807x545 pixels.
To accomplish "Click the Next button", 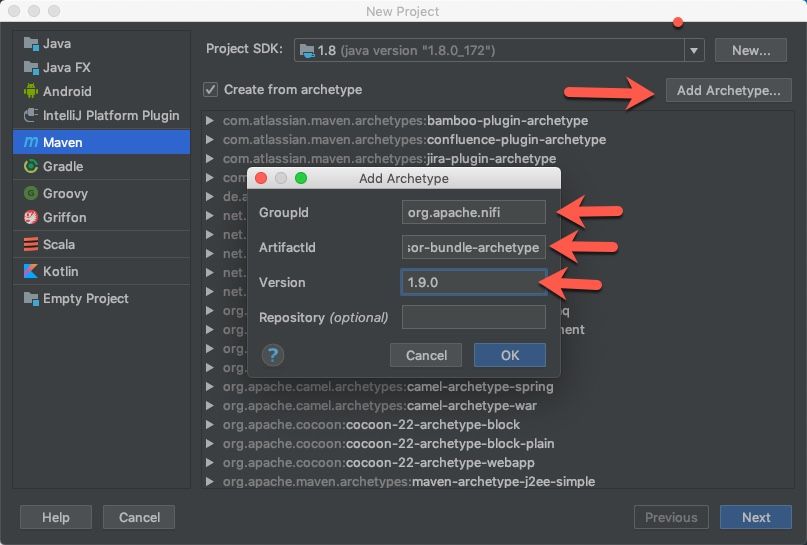I will pos(756,517).
